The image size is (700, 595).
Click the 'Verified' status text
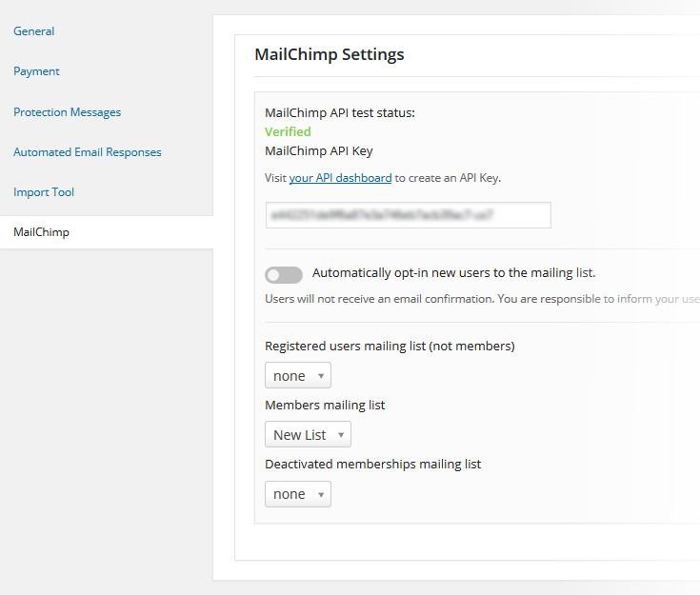[x=288, y=131]
